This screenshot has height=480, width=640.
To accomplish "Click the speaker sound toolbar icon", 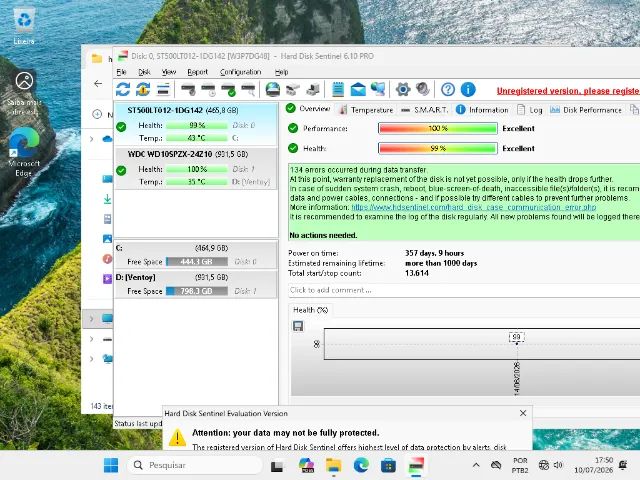I will coord(422,89).
